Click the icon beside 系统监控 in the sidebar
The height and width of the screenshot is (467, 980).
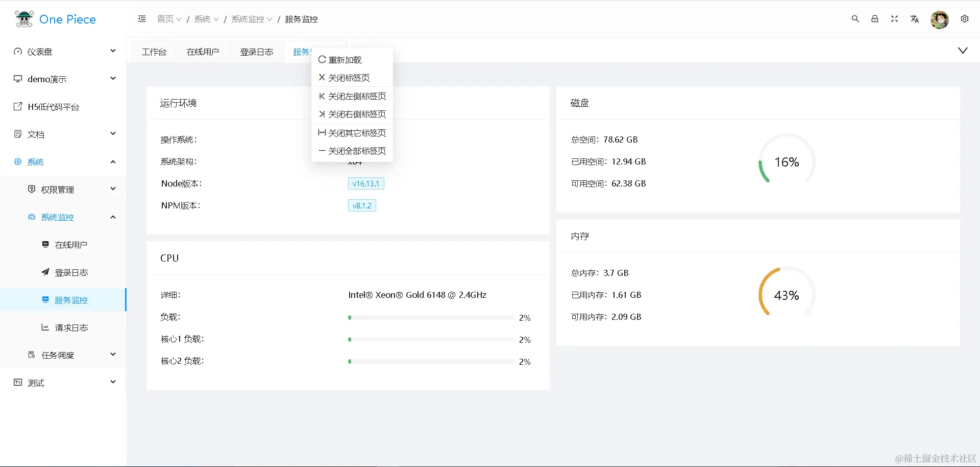pos(32,217)
